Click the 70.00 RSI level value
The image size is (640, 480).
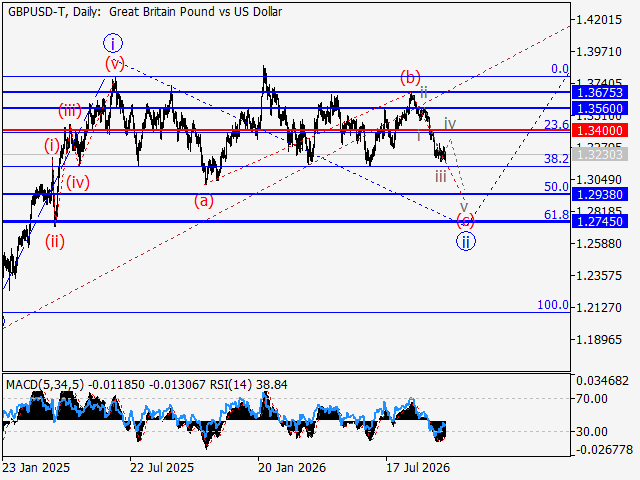coord(592,398)
